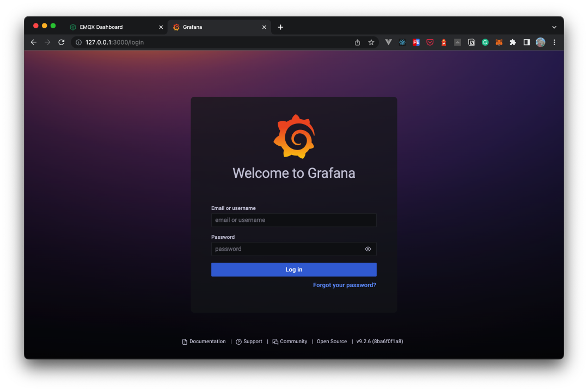Open the MetaMask fox extension
Screen dimensions: 588x391
click(x=499, y=42)
